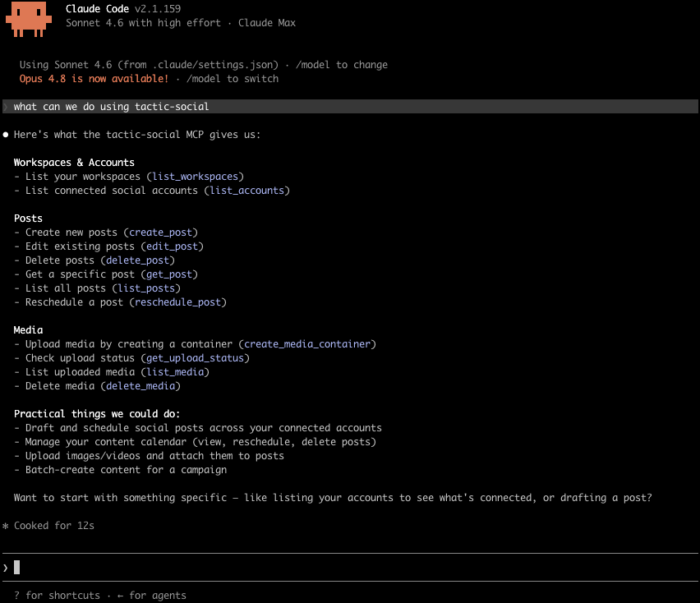Click 'Check upload status' description text
Image resolution: width=700 pixels, height=603 pixels.
tap(80, 358)
